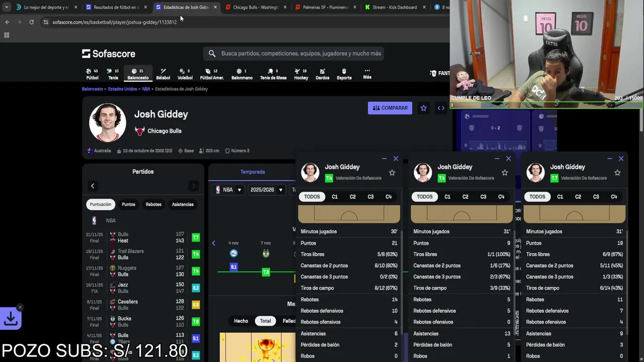Click the blue download overlay icon
The image size is (644, 362).
pos(11,319)
